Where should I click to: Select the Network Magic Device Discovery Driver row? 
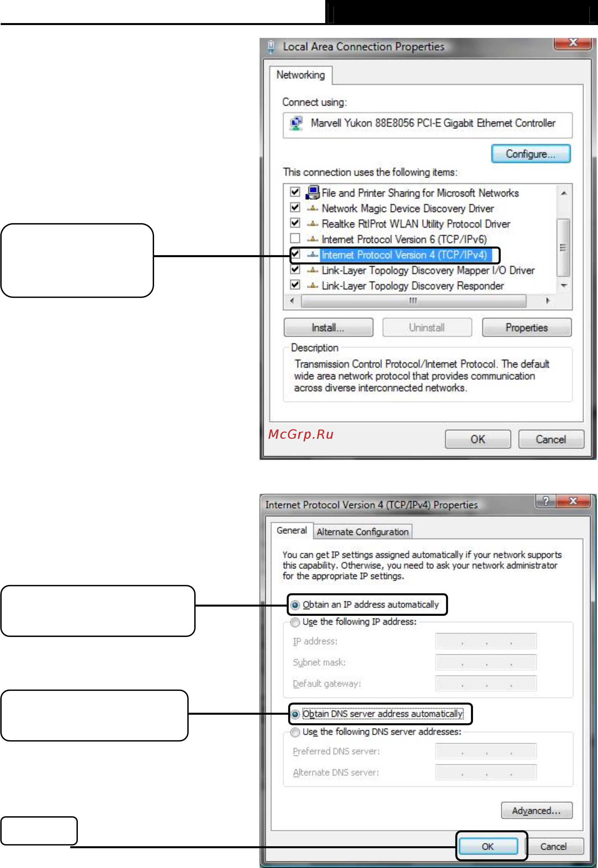pos(408,209)
